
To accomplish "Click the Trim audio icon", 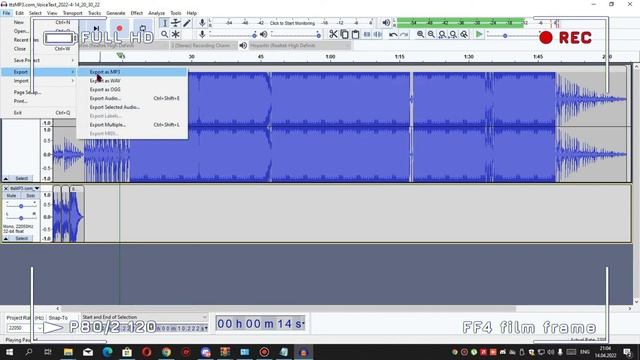I will [x=367, y=34].
